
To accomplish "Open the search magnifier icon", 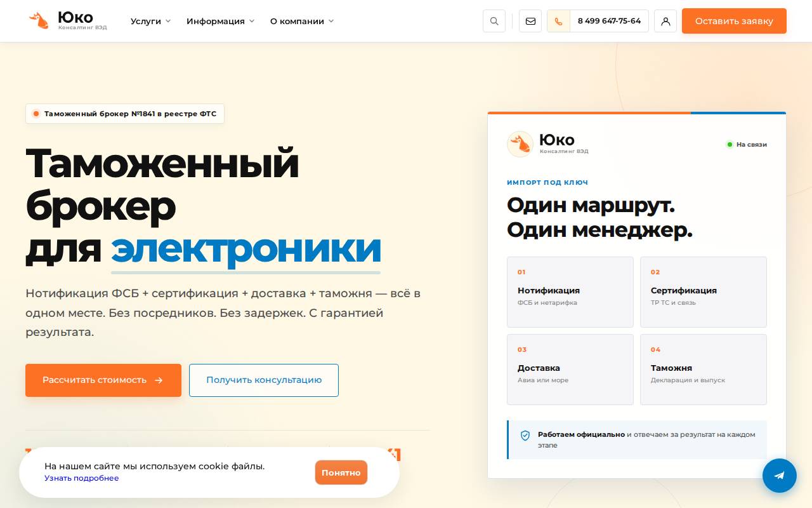I will point(494,21).
